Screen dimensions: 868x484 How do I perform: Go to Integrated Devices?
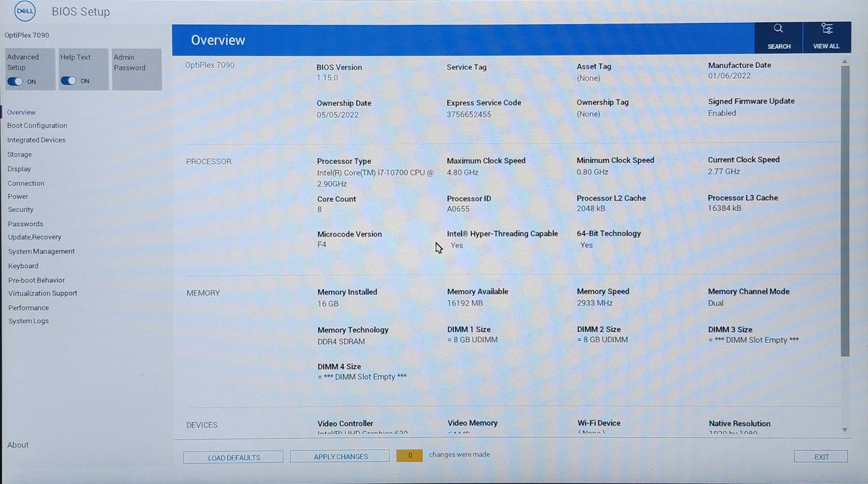[37, 140]
